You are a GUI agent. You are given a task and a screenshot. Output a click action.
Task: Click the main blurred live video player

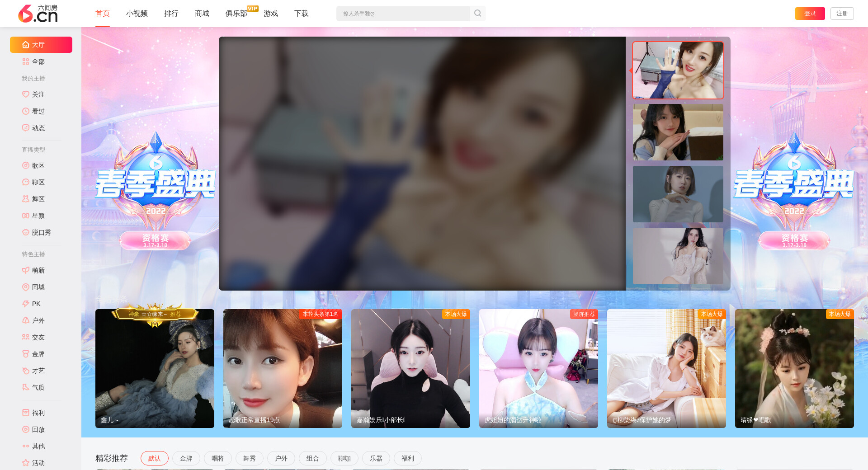[x=422, y=164]
